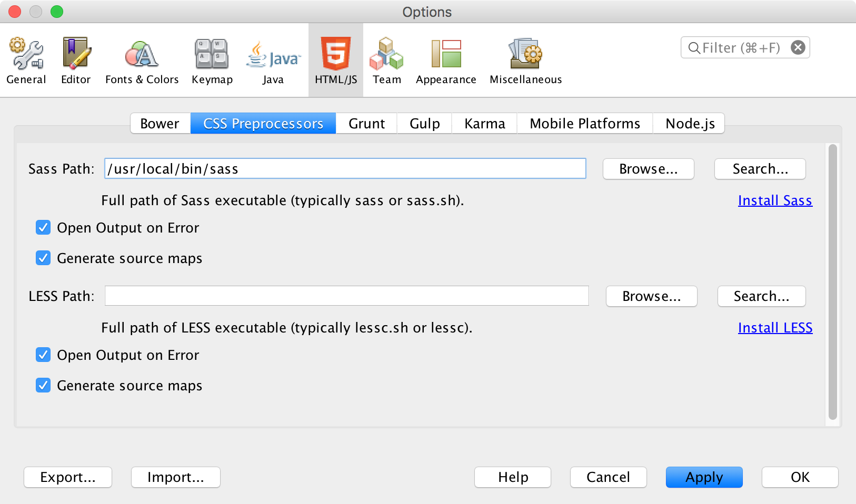Open the Team options category
The height and width of the screenshot is (504, 856).
point(387,61)
